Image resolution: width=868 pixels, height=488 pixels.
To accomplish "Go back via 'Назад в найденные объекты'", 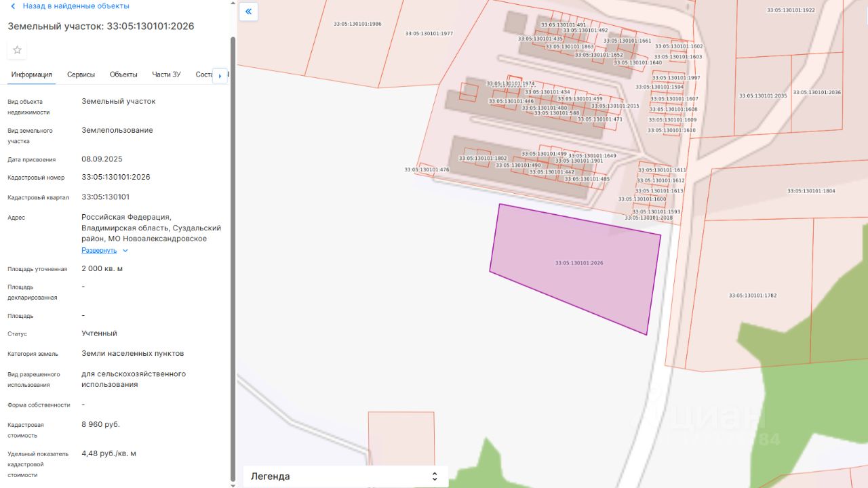I will click(x=75, y=6).
